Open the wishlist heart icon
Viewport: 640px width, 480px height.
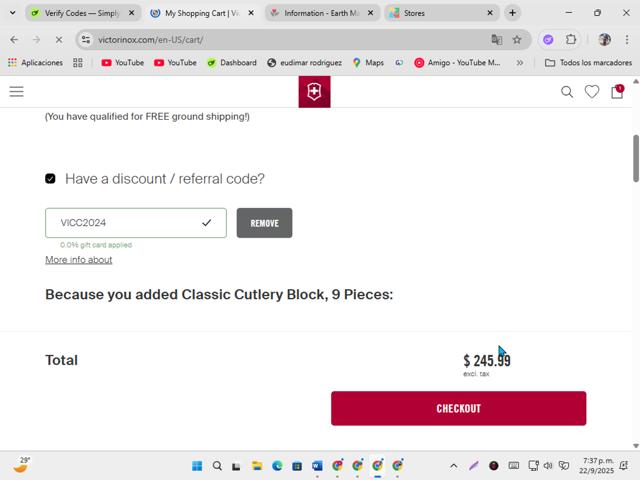[x=592, y=92]
